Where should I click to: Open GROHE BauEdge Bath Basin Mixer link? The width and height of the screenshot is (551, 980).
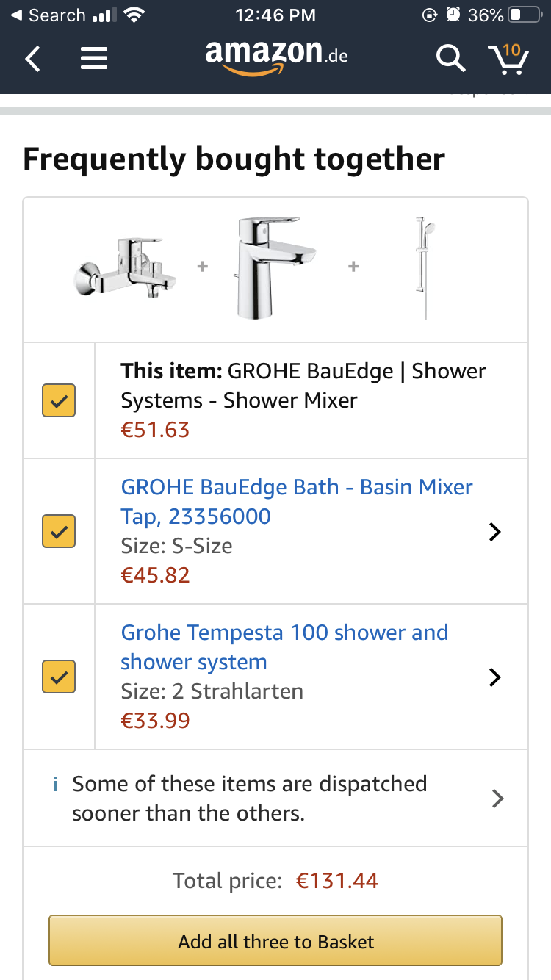(297, 502)
